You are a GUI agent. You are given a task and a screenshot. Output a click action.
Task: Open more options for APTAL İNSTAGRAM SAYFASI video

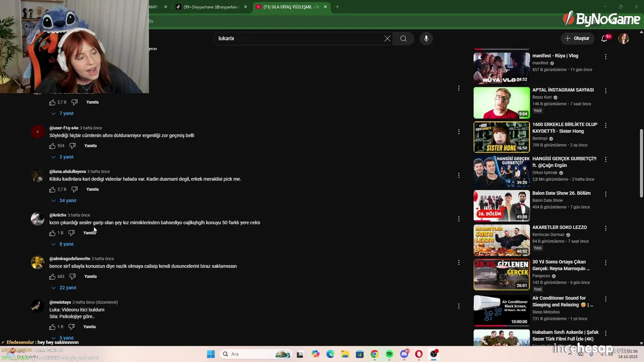[x=606, y=91]
